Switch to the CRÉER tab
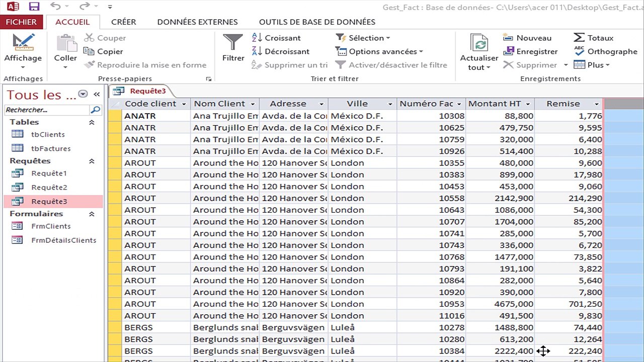The image size is (644, 362). (x=124, y=22)
